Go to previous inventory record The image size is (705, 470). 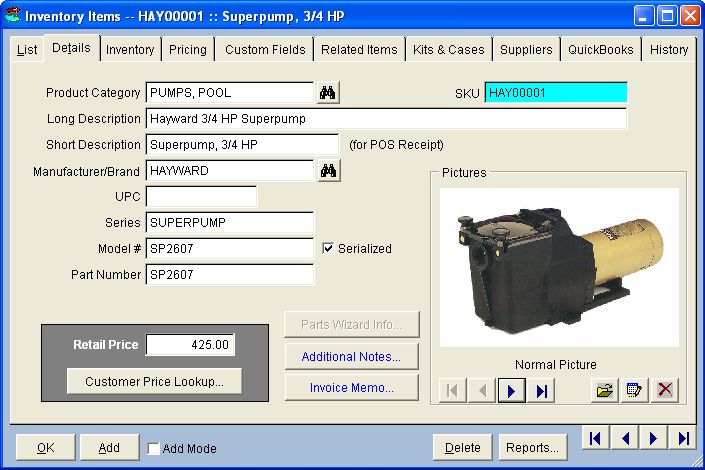(x=625, y=438)
